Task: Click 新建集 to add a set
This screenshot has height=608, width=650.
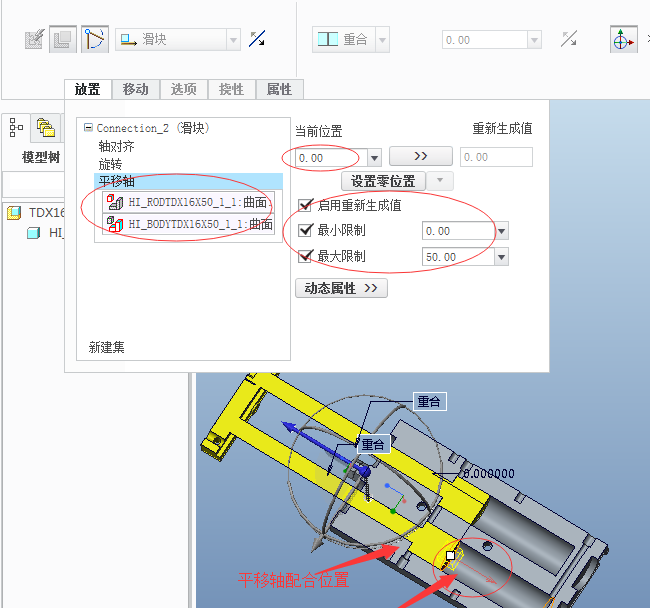Action: click(x=107, y=347)
